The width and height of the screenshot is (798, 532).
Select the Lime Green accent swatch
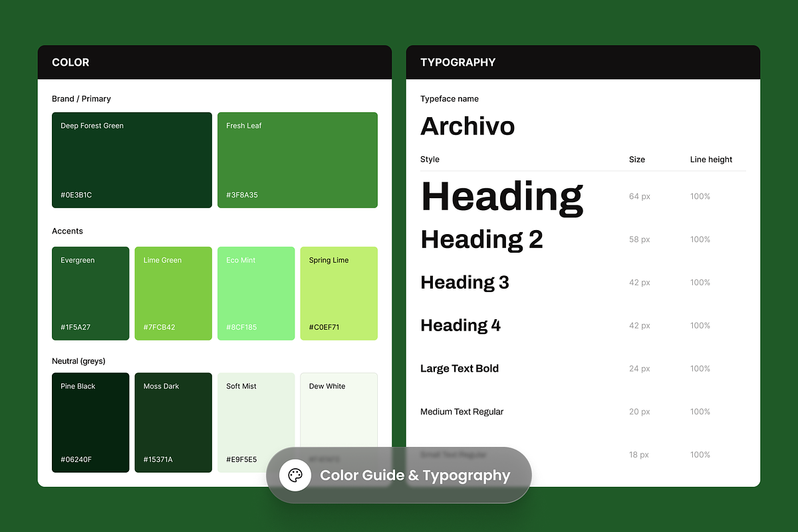(x=174, y=293)
